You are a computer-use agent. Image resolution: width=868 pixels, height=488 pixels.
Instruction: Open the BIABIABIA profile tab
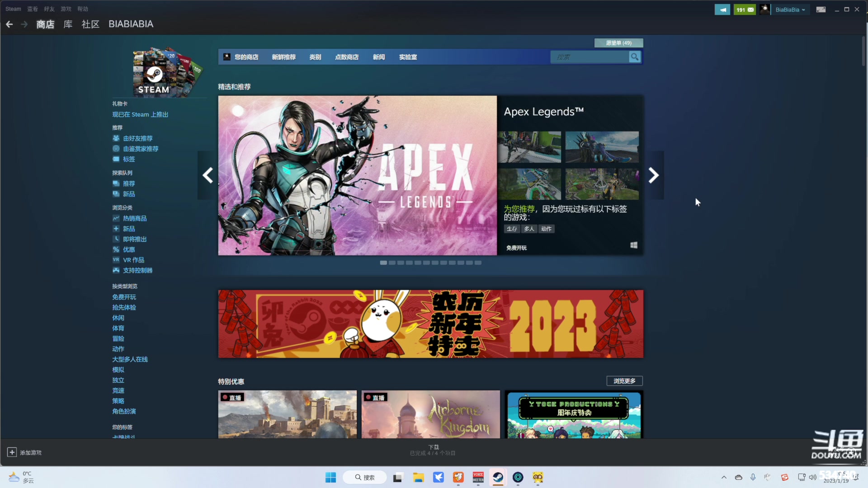click(131, 24)
